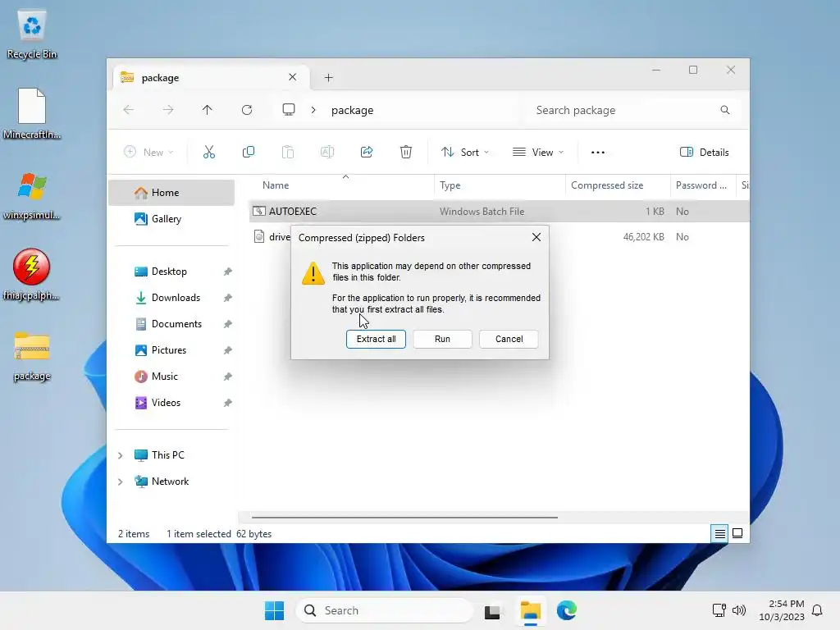Open the View dropdown

click(538, 152)
